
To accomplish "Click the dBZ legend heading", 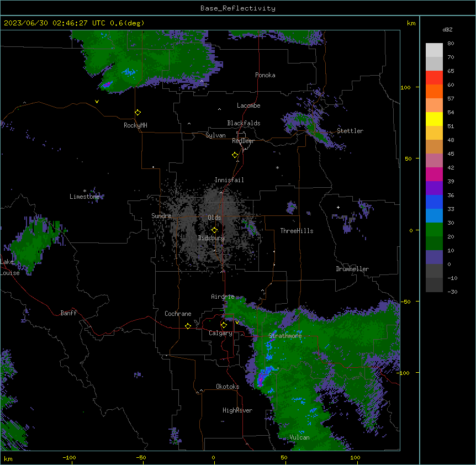I will coord(447,30).
